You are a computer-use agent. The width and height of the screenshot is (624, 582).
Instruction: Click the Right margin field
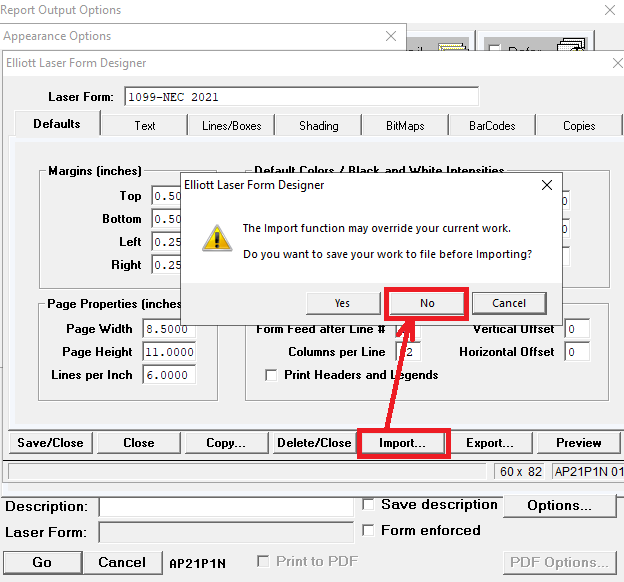[x=167, y=265]
